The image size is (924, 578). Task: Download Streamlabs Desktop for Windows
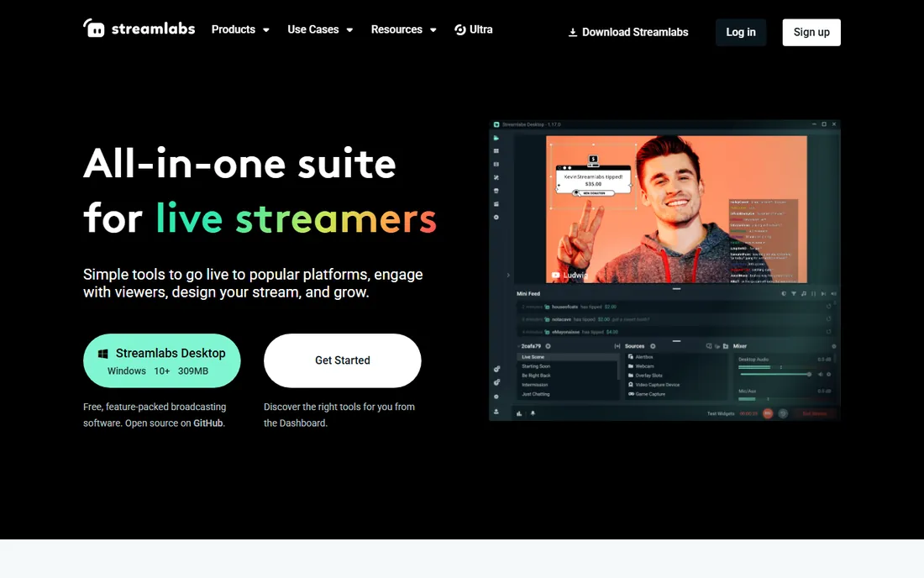[x=162, y=360]
